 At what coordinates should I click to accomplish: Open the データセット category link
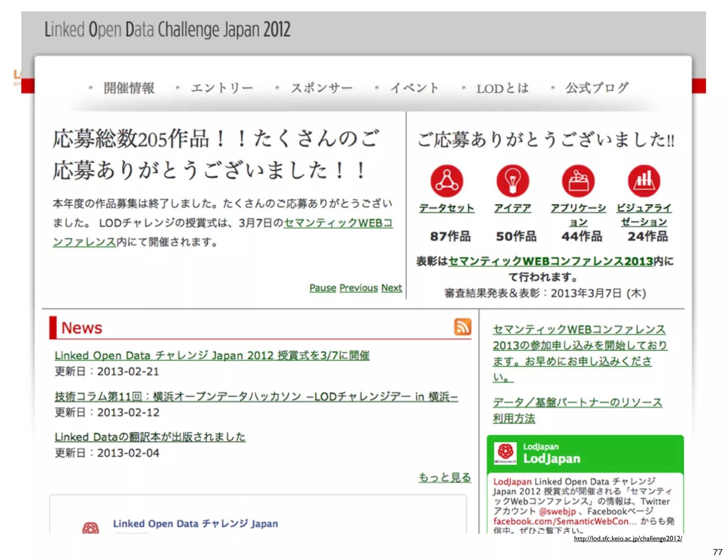click(x=447, y=208)
